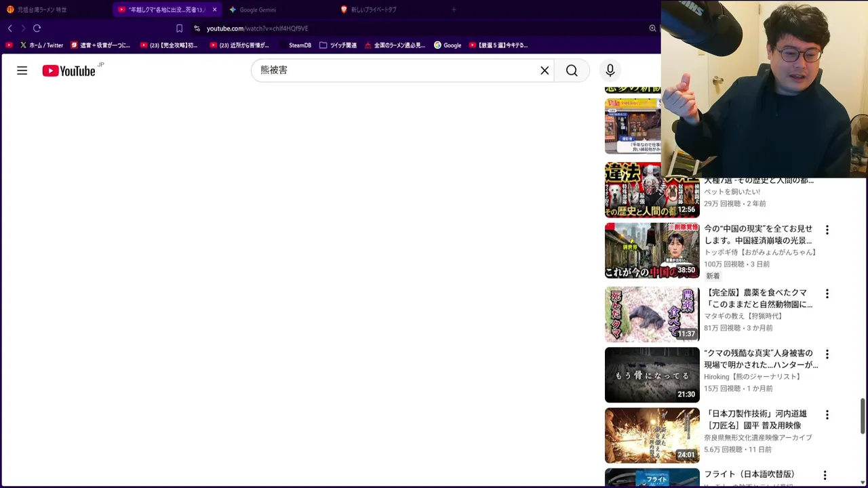This screenshot has width=868, height=488.
Task: Open the YouTube guide hamburger menu
Action: (22, 70)
